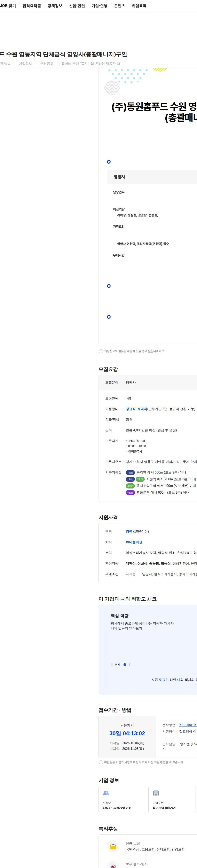197x868 pixels.
Task: Click the 초대졸이상 education link
Action: point(134,542)
